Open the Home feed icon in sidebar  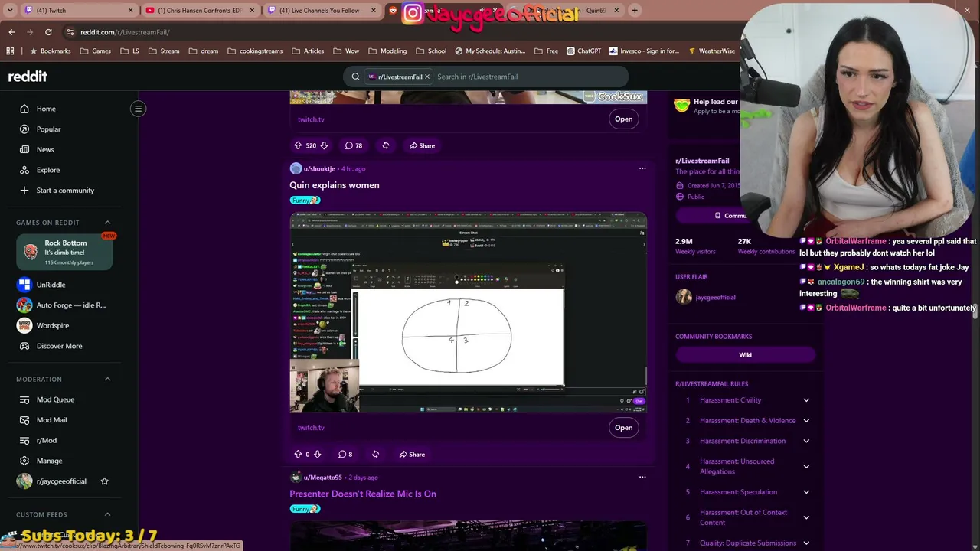24,109
